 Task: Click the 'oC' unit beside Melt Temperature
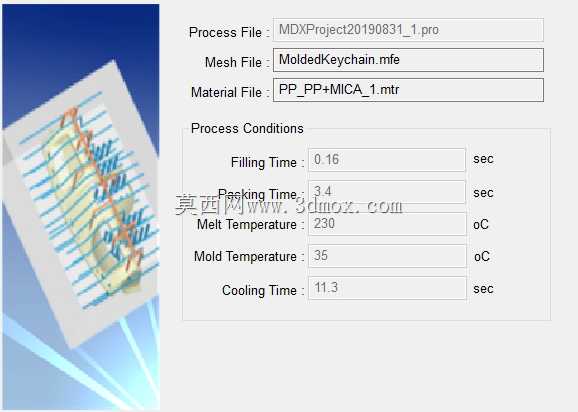click(481, 224)
